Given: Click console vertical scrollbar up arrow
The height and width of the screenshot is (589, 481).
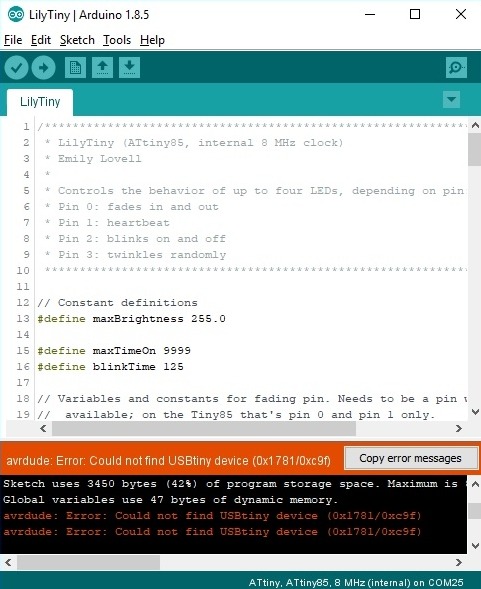Looking at the screenshot, I should [x=475, y=484].
